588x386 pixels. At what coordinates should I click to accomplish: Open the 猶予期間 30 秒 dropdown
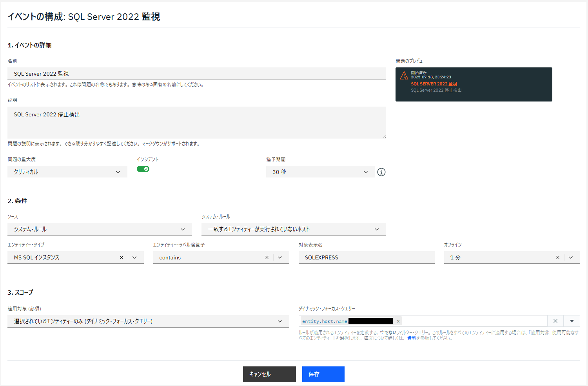click(321, 172)
